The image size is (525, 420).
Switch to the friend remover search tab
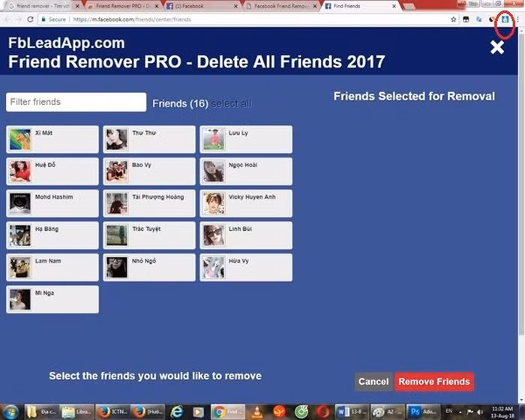41,6
